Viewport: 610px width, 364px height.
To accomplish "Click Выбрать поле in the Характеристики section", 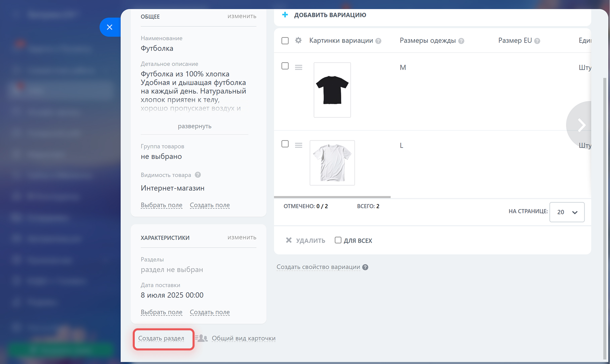I will (162, 312).
